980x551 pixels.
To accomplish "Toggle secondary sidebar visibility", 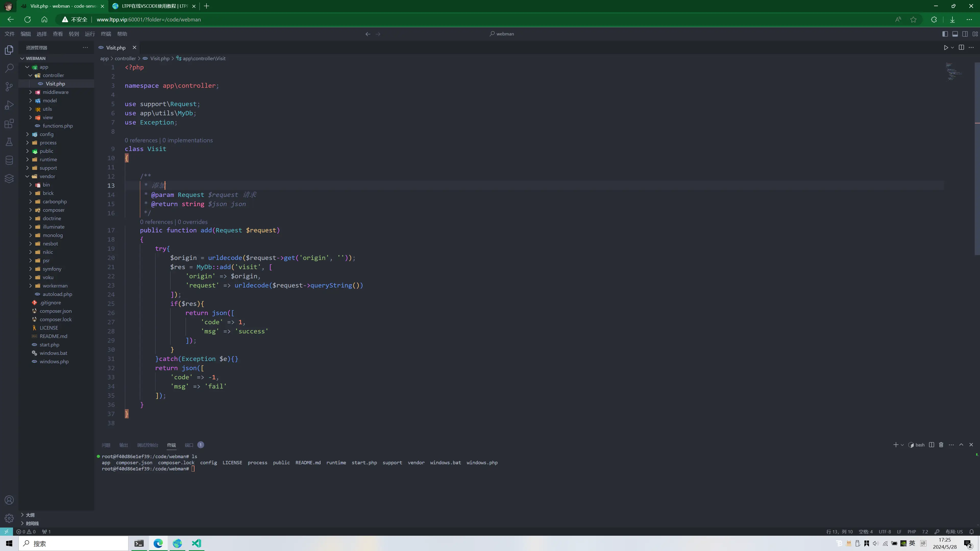I will [x=965, y=34].
